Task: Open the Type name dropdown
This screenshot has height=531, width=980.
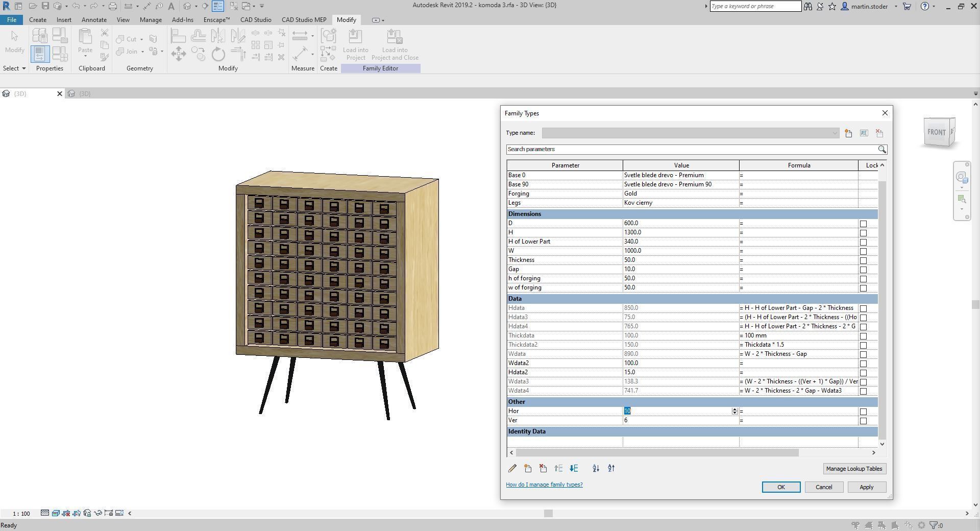Action: [x=835, y=133]
